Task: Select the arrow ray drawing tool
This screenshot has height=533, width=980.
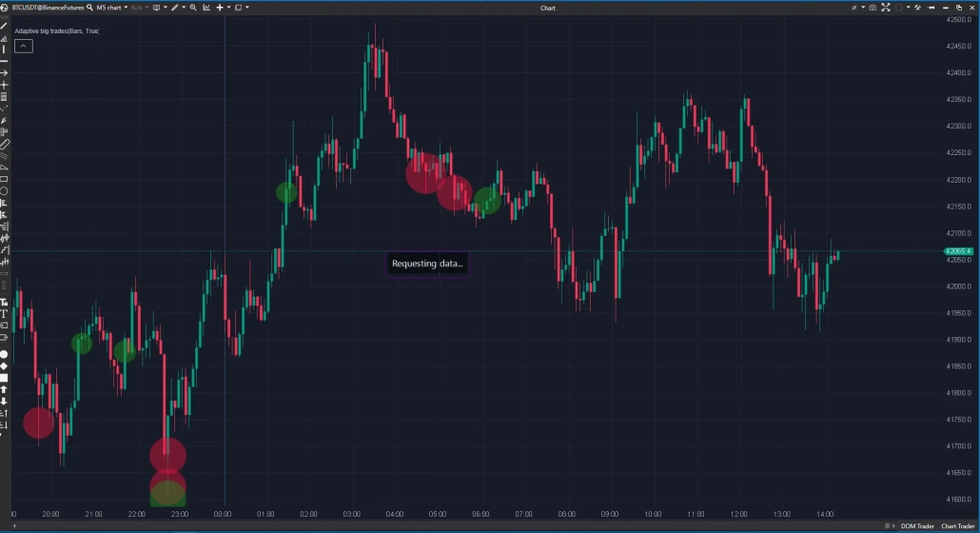Action: point(4,73)
